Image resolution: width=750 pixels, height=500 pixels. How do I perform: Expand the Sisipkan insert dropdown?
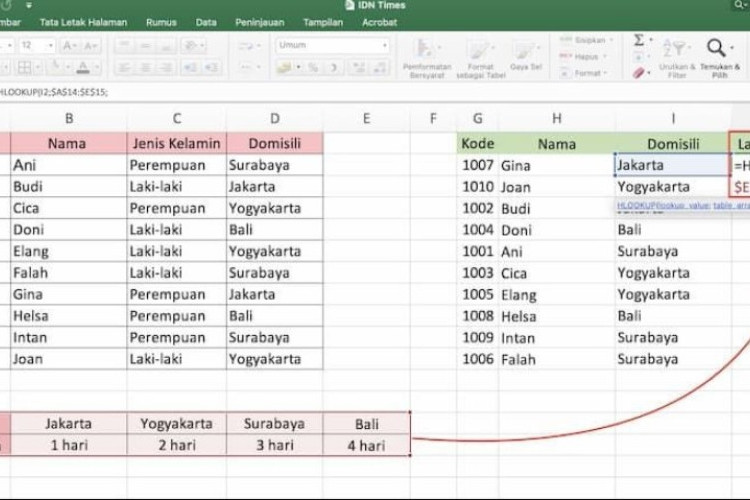click(612, 40)
